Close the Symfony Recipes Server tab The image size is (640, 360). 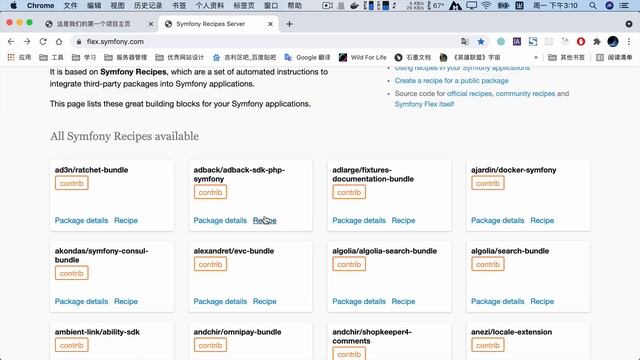pos(270,24)
